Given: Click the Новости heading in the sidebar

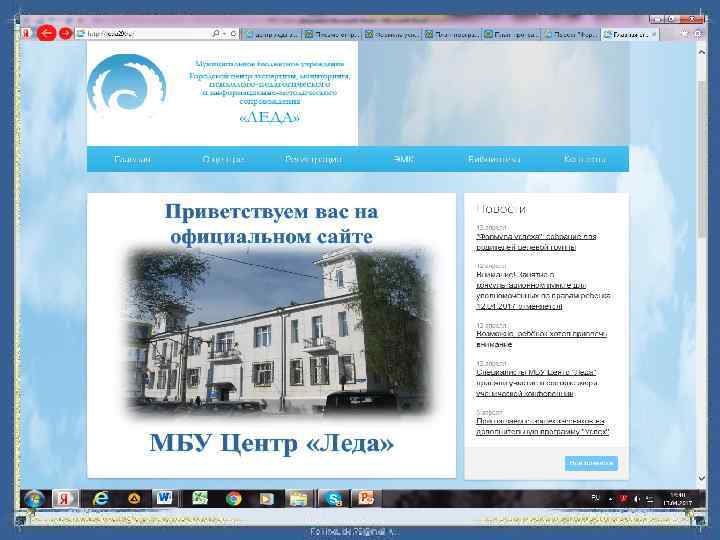Looking at the screenshot, I should (501, 209).
